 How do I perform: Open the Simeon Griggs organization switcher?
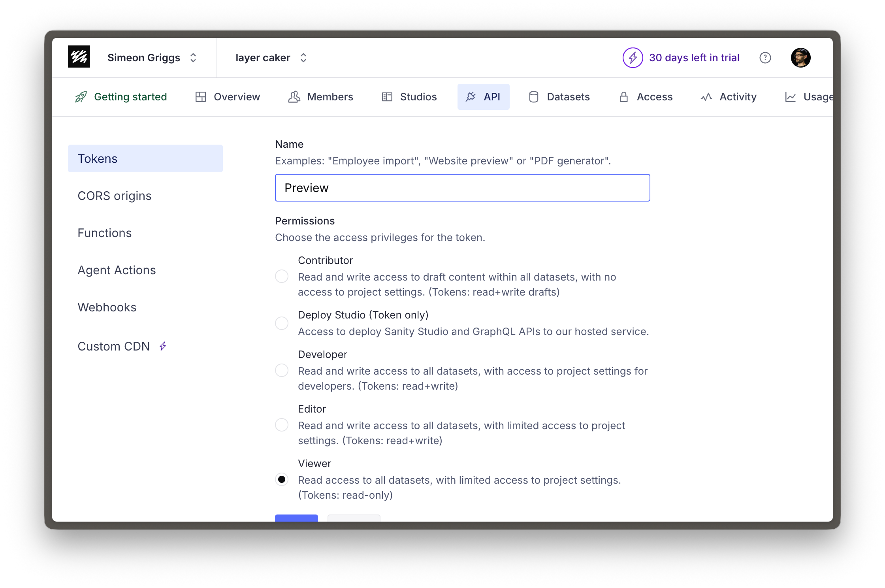click(x=152, y=58)
